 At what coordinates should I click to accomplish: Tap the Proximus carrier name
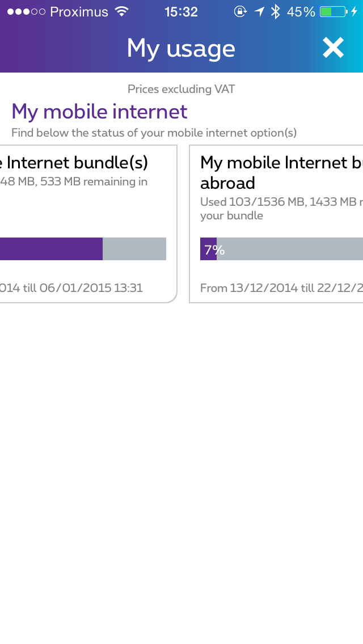[79, 11]
